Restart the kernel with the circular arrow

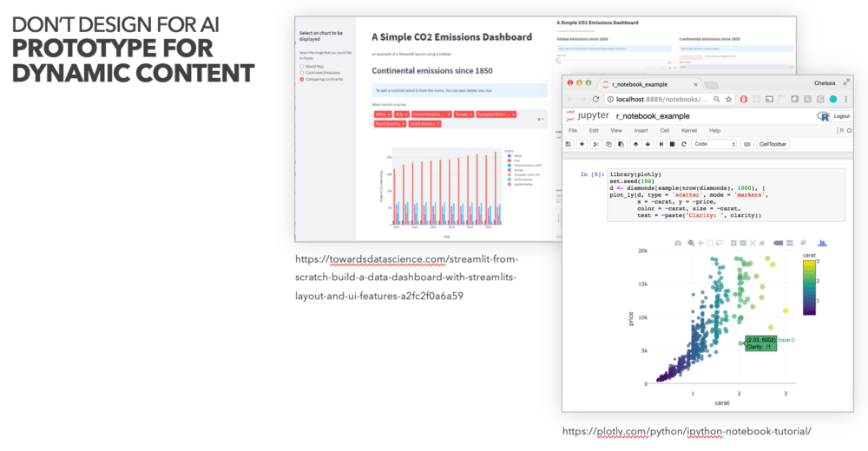point(684,144)
